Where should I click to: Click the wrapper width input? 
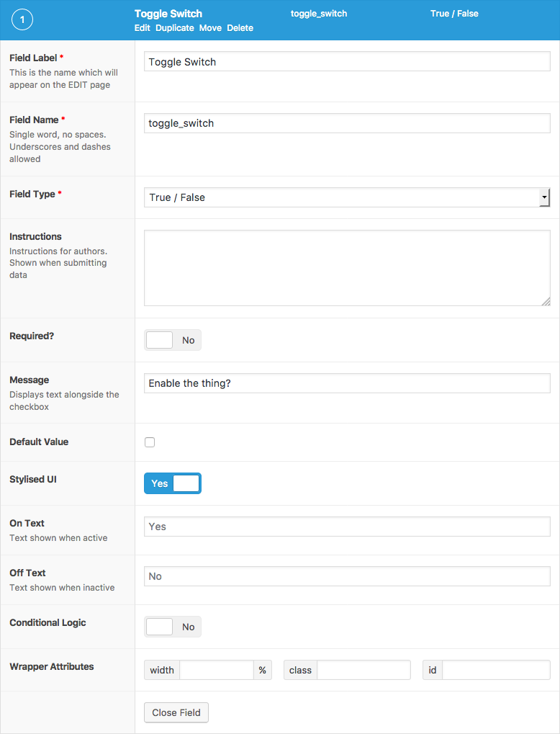tap(217, 670)
